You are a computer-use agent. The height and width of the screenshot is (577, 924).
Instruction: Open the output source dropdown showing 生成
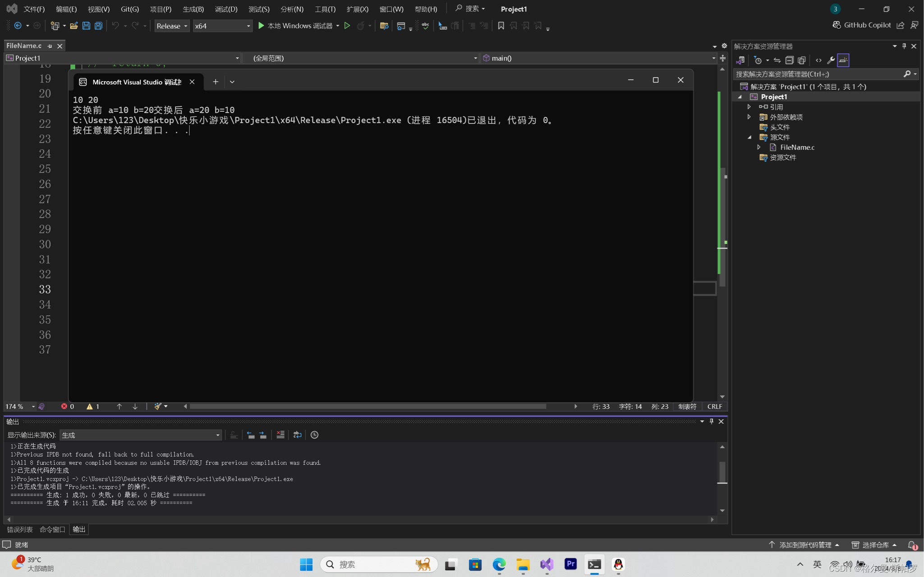pos(141,435)
